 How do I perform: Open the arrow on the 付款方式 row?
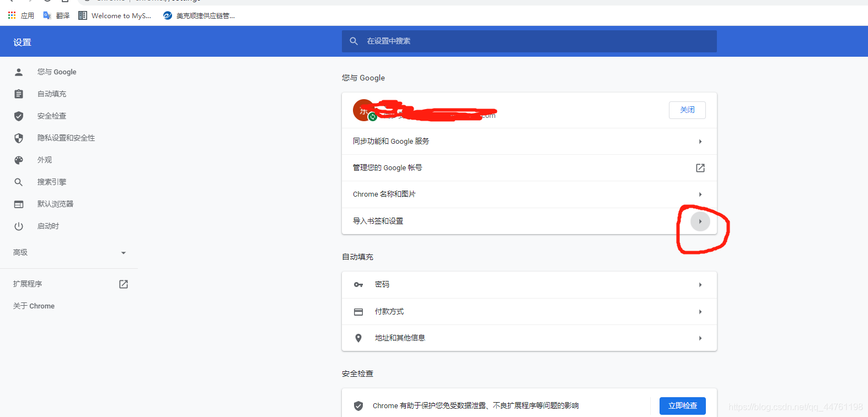(x=700, y=312)
